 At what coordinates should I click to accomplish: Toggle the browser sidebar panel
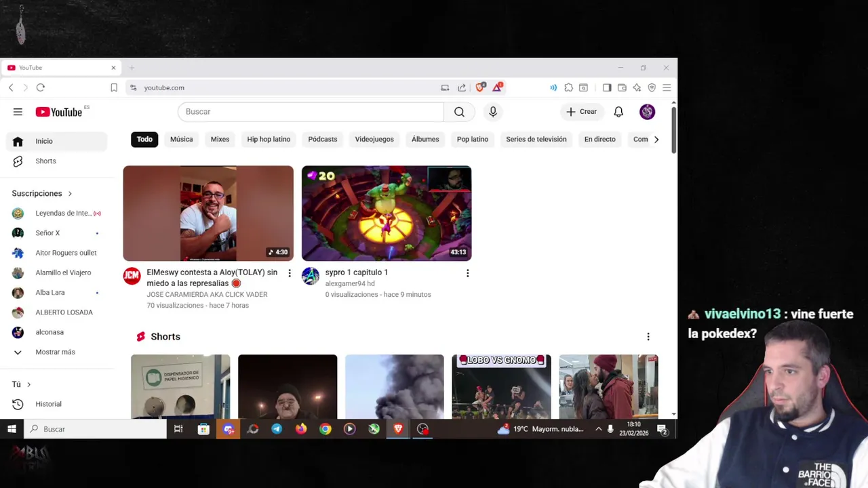coord(607,87)
